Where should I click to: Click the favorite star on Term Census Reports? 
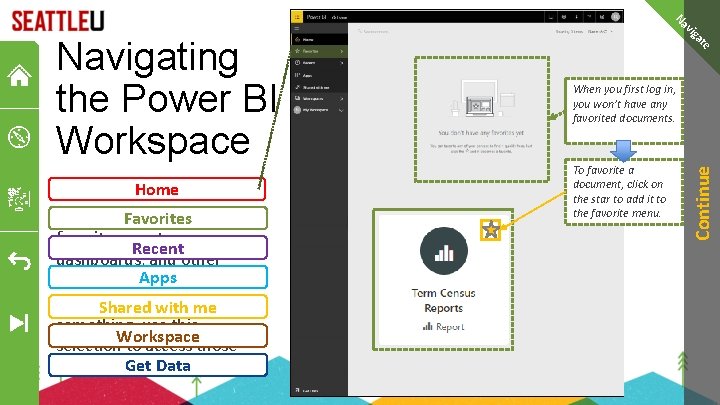[490, 230]
